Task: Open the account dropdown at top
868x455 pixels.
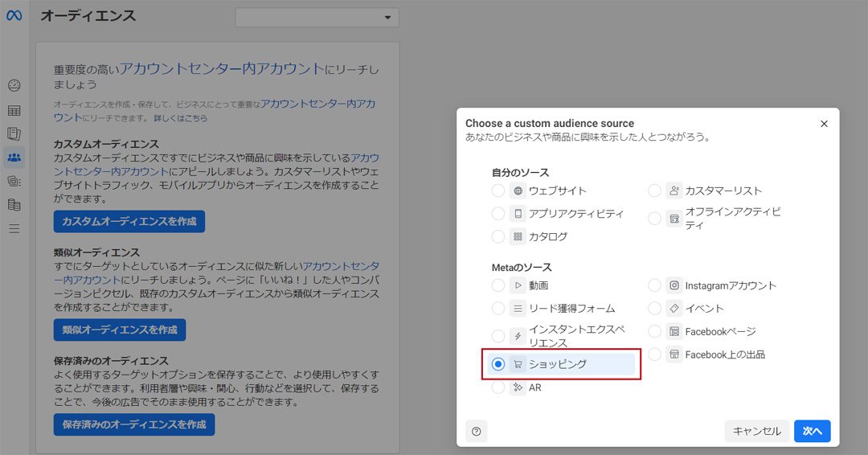Action: coord(317,18)
